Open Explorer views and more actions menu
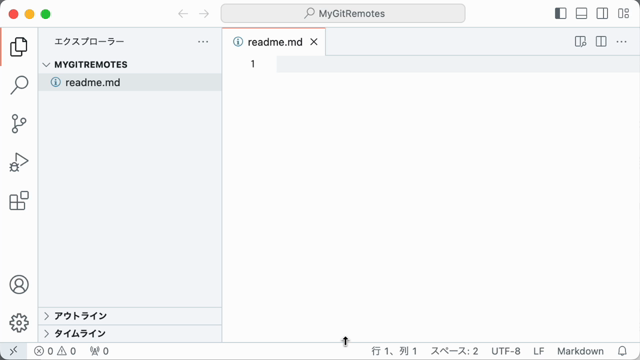 pos(203,42)
